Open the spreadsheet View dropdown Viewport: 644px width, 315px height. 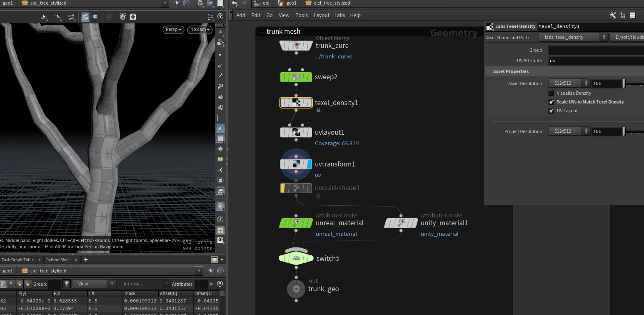pos(94,284)
